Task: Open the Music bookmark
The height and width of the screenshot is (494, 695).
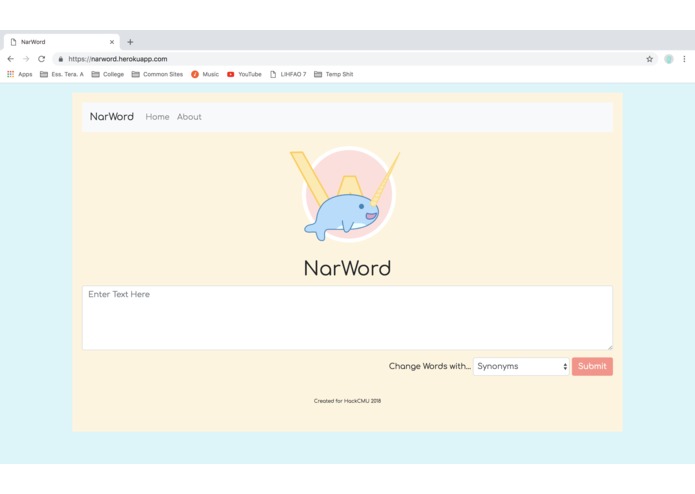Action: click(x=205, y=74)
